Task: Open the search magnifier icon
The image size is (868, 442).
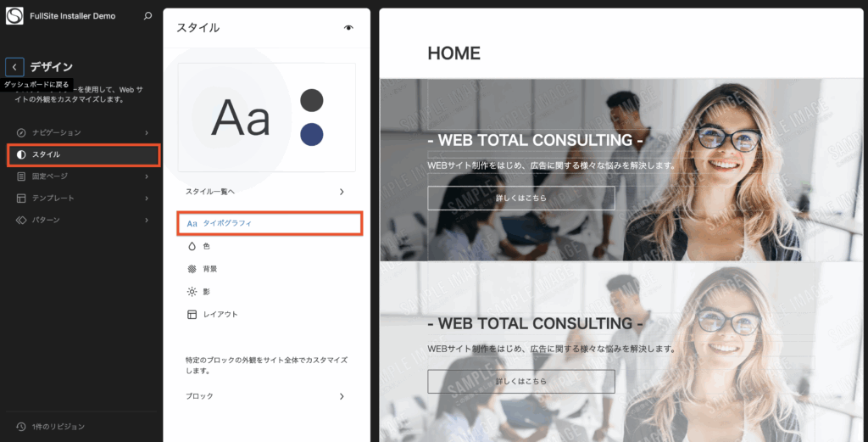Action: (x=147, y=16)
